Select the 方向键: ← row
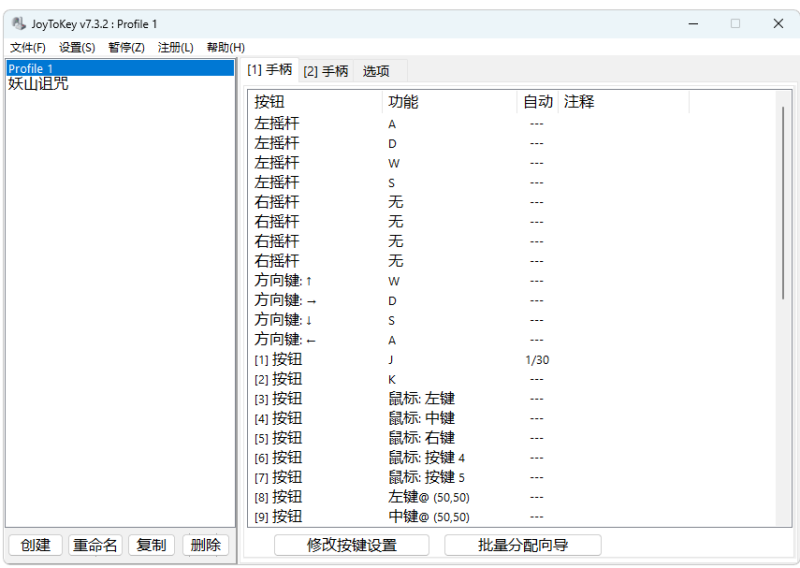 point(512,340)
